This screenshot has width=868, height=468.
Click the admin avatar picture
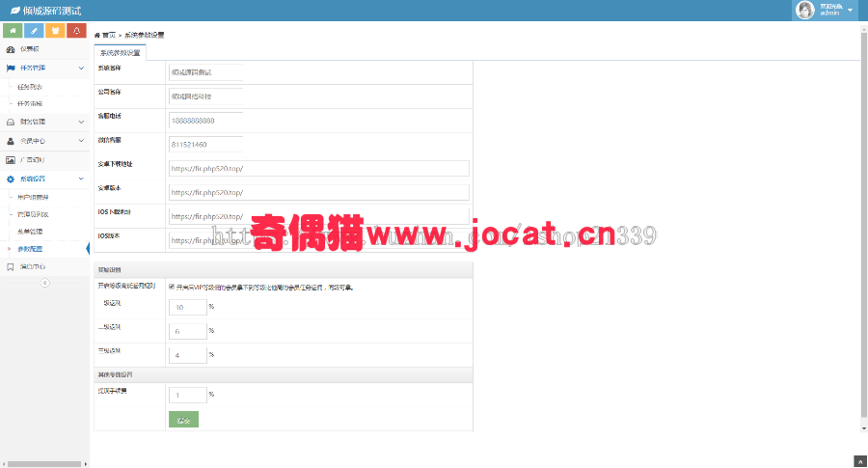(804, 10)
